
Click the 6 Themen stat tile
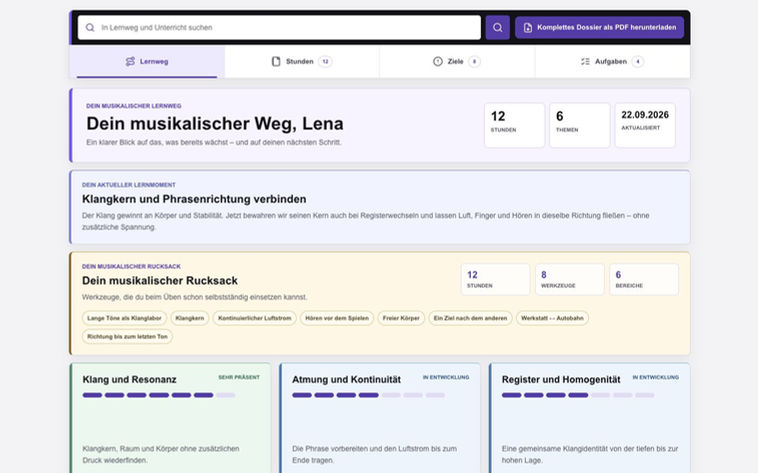(580, 125)
